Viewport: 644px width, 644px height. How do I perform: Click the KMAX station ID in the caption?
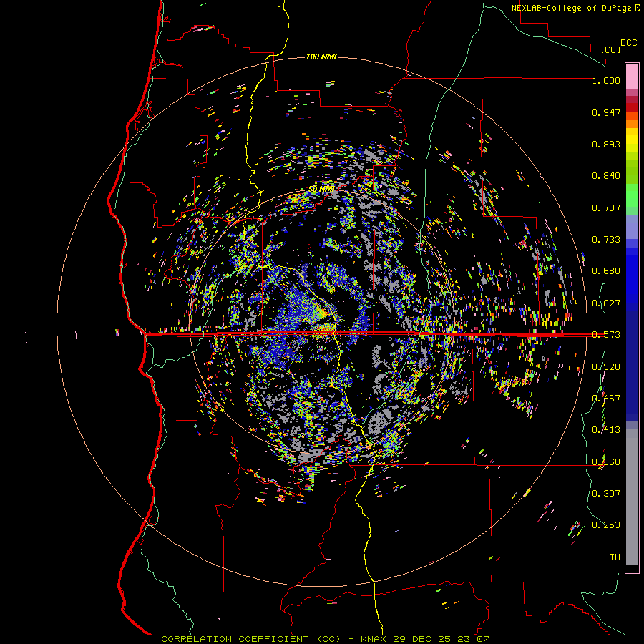pos(374,639)
